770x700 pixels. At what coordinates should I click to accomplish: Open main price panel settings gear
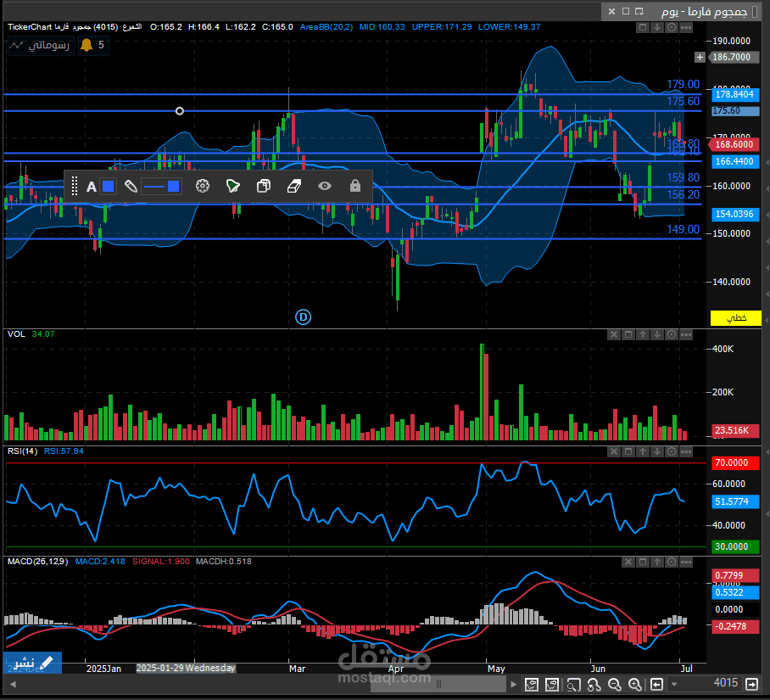pos(672,27)
